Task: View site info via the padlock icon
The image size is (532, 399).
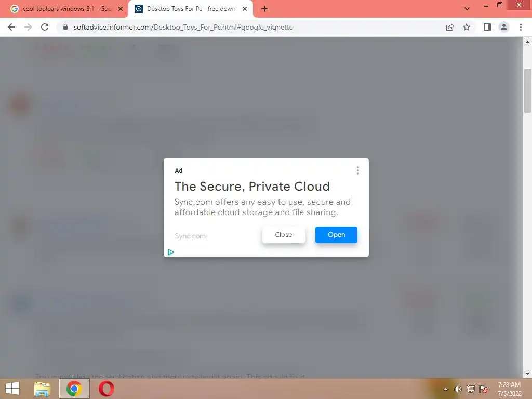Action: (x=65, y=27)
